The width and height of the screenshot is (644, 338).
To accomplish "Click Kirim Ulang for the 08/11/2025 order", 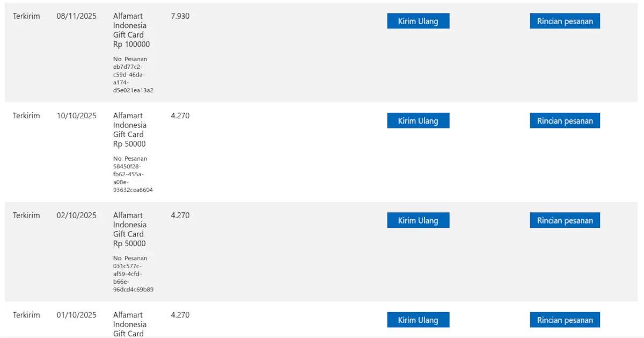I will click(x=418, y=21).
